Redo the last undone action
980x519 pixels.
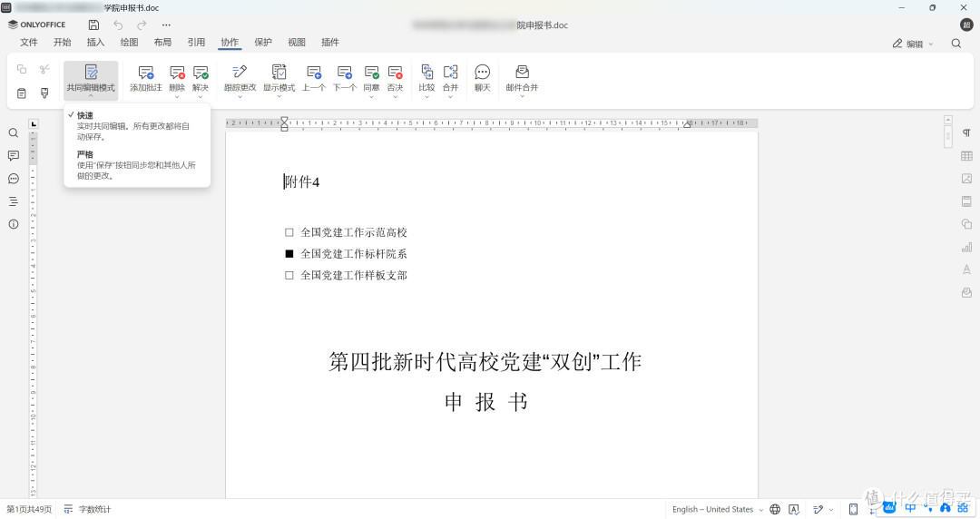coord(142,25)
